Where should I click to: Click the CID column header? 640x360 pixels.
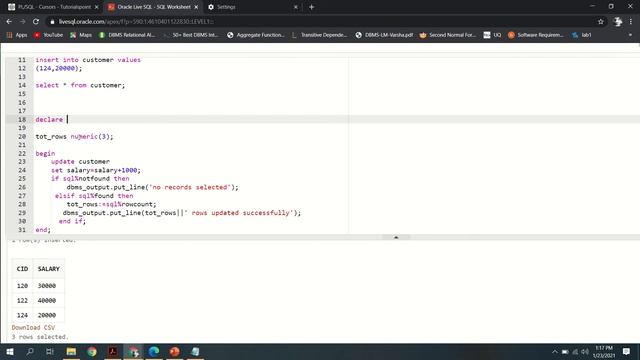pyautogui.click(x=22, y=269)
